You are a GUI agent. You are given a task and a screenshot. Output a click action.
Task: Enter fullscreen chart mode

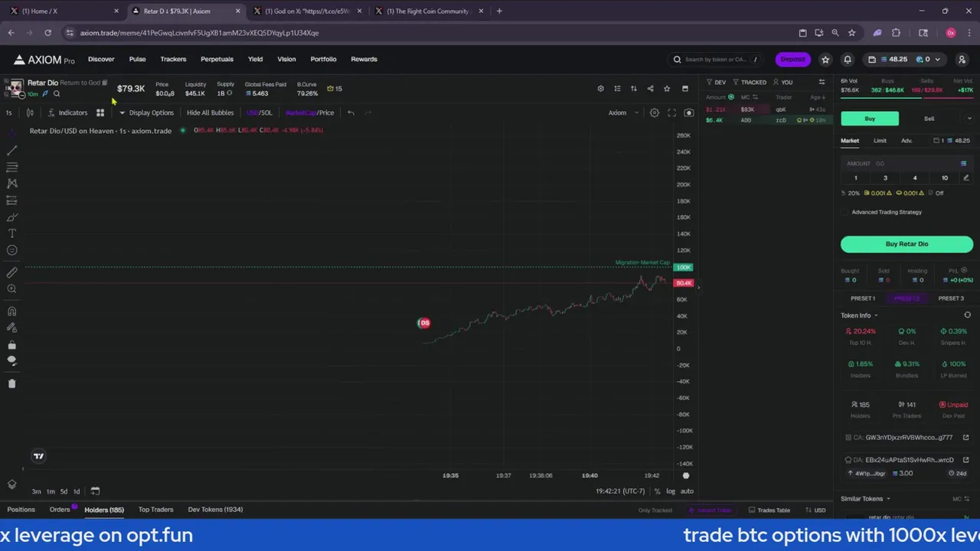click(x=671, y=113)
